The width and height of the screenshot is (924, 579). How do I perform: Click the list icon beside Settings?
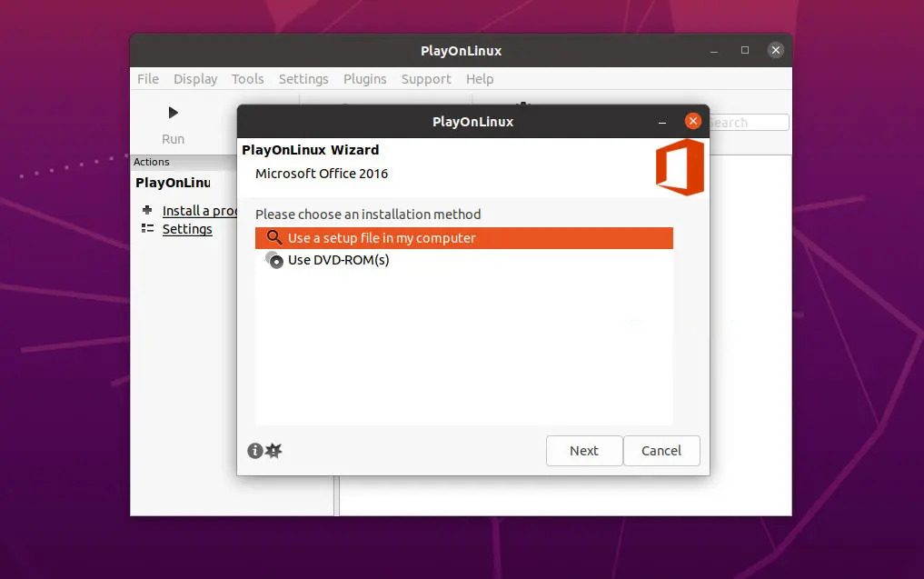click(147, 229)
